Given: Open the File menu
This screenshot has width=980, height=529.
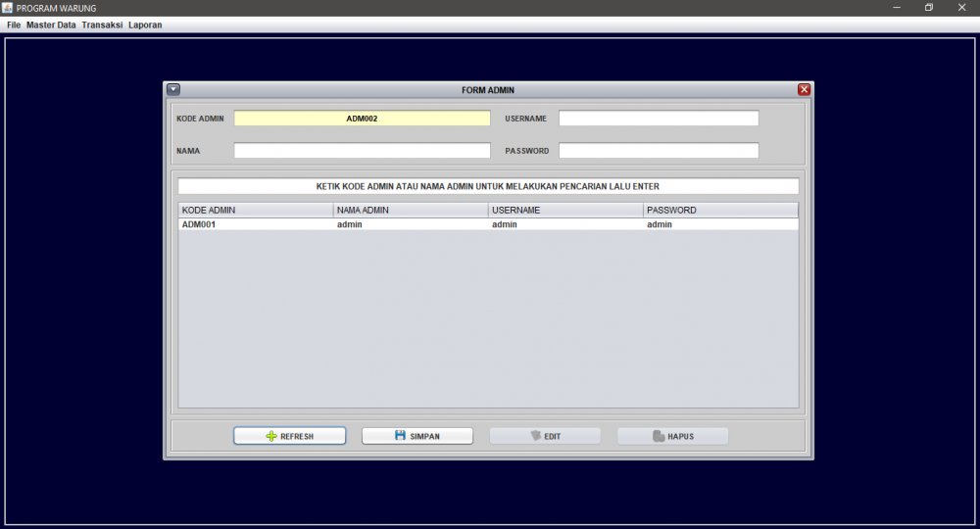Looking at the screenshot, I should point(14,24).
